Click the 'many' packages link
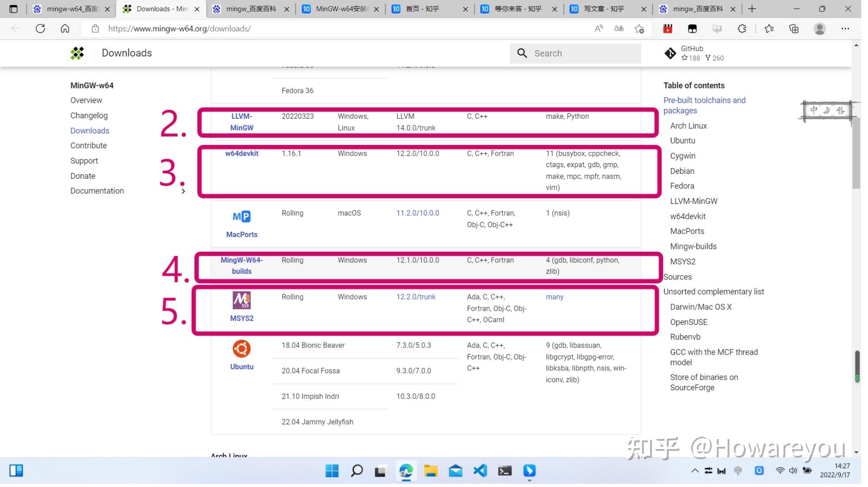Screen dimensions: 868x487 coord(554,297)
